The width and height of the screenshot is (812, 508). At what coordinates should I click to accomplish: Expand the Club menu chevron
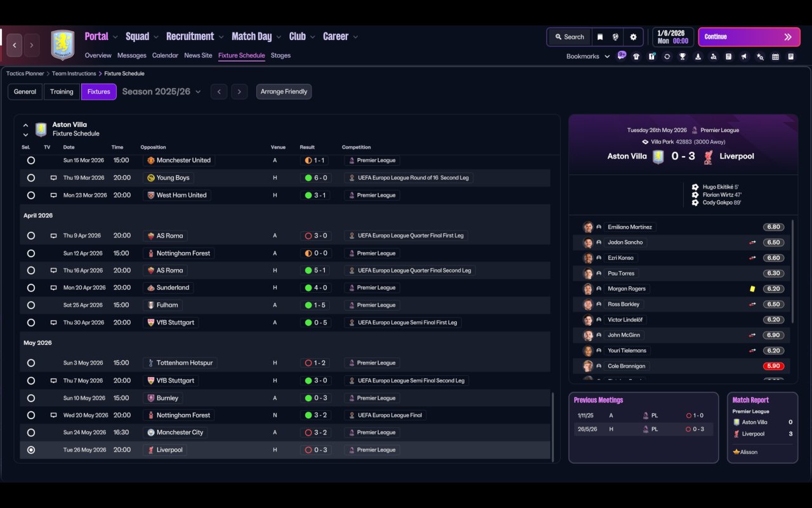pos(313,37)
